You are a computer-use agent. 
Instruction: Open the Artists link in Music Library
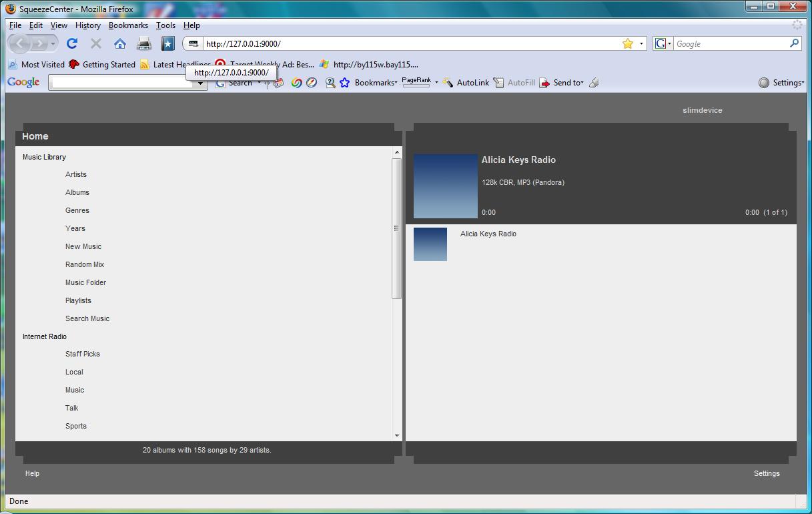click(76, 174)
